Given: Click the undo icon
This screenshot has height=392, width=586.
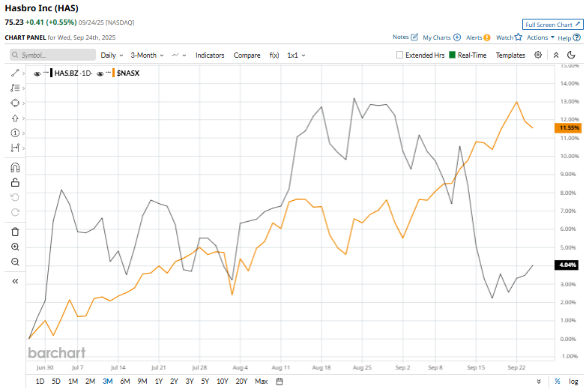Looking at the screenshot, I should click(15, 197).
